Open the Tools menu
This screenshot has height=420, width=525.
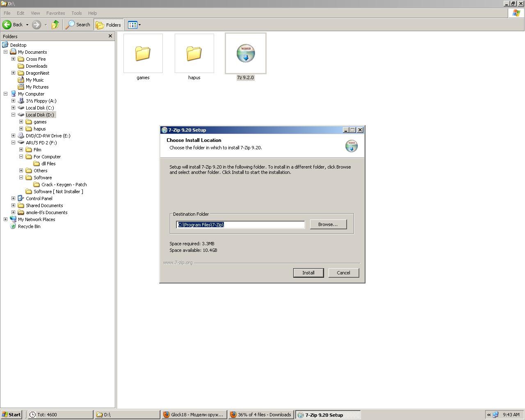[76, 13]
